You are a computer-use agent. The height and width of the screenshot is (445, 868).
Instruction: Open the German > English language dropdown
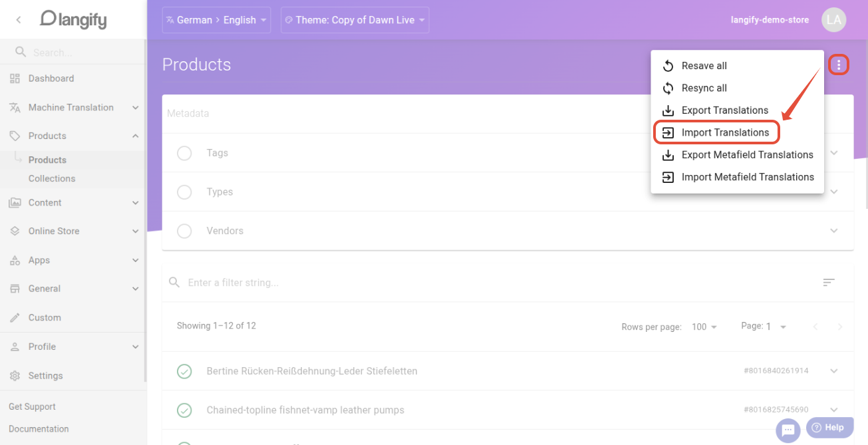(216, 20)
